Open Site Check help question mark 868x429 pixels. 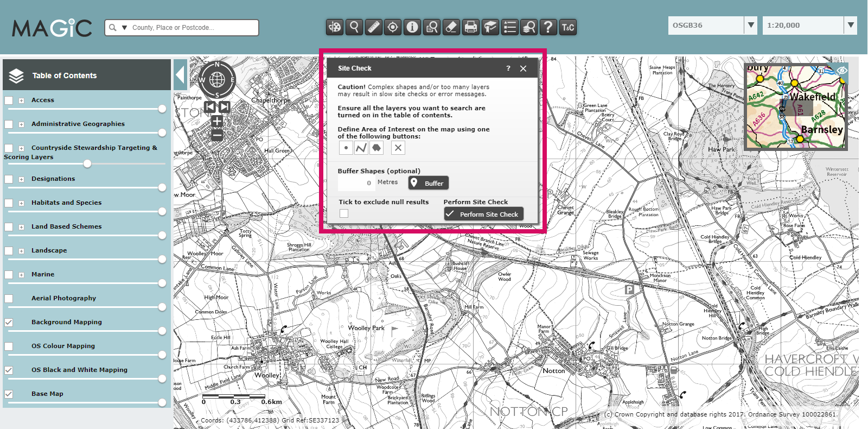pyautogui.click(x=508, y=68)
